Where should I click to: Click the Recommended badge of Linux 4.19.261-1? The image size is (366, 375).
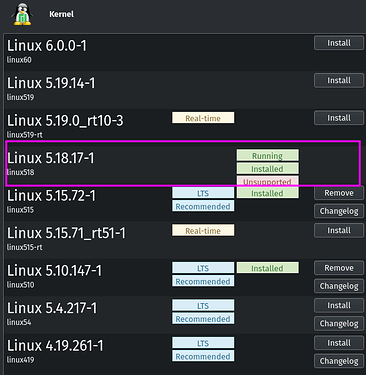(x=203, y=356)
